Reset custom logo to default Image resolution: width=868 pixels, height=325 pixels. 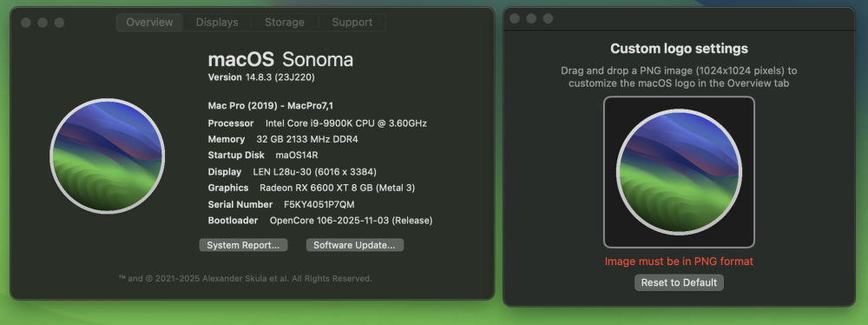679,282
